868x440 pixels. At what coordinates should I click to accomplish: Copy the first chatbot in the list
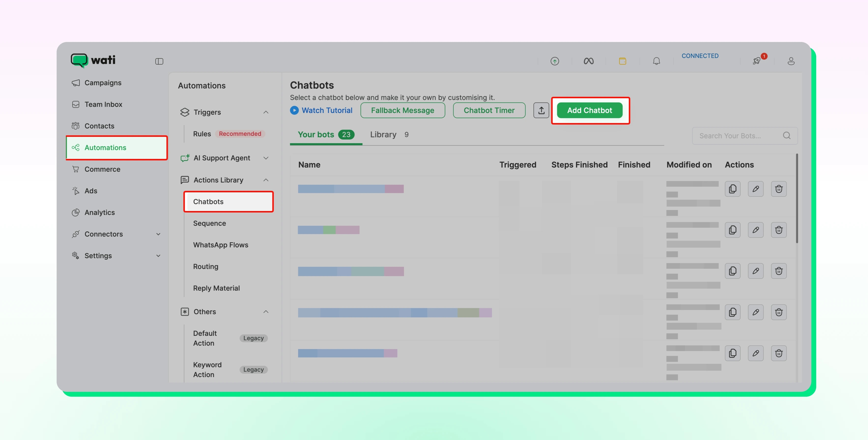coord(733,189)
